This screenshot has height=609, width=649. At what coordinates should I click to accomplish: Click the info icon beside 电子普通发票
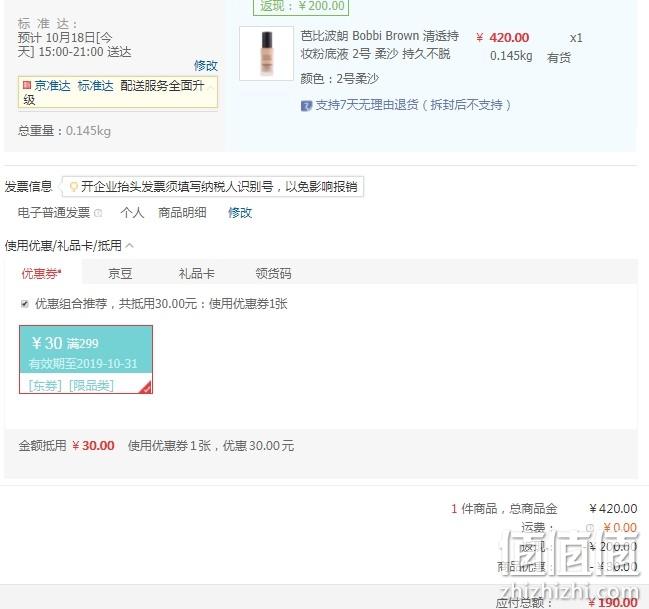coord(98,213)
